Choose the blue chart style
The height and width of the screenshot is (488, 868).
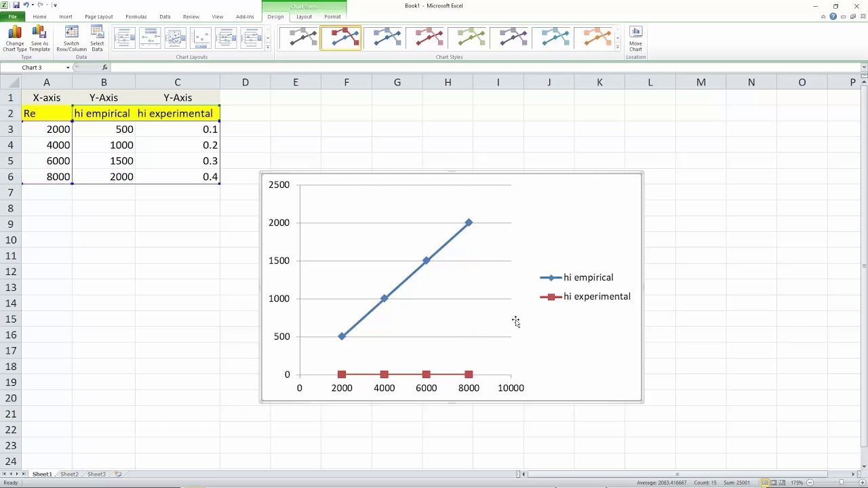(383, 38)
